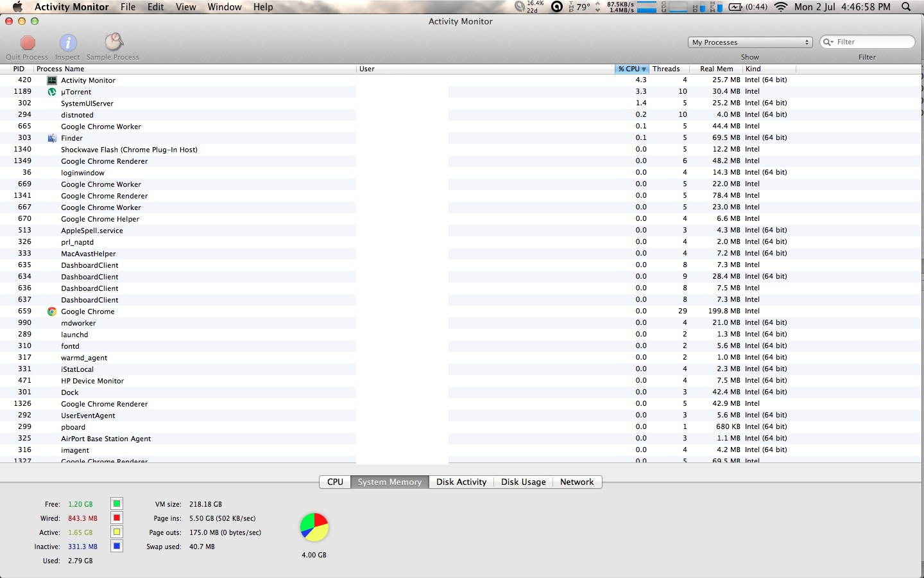Click the blue Inactive memory swatch
The height and width of the screenshot is (578, 924).
[117, 547]
